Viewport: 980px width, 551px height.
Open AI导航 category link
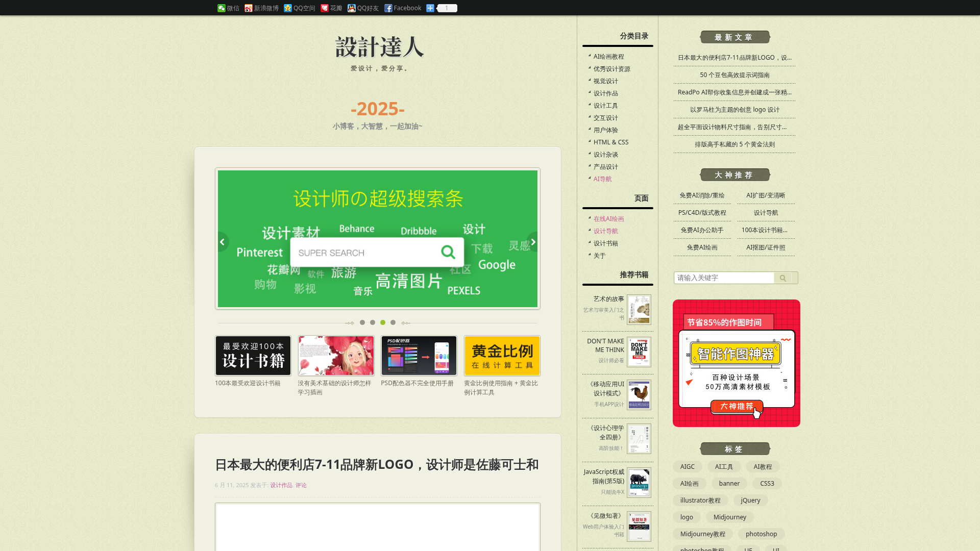point(602,179)
